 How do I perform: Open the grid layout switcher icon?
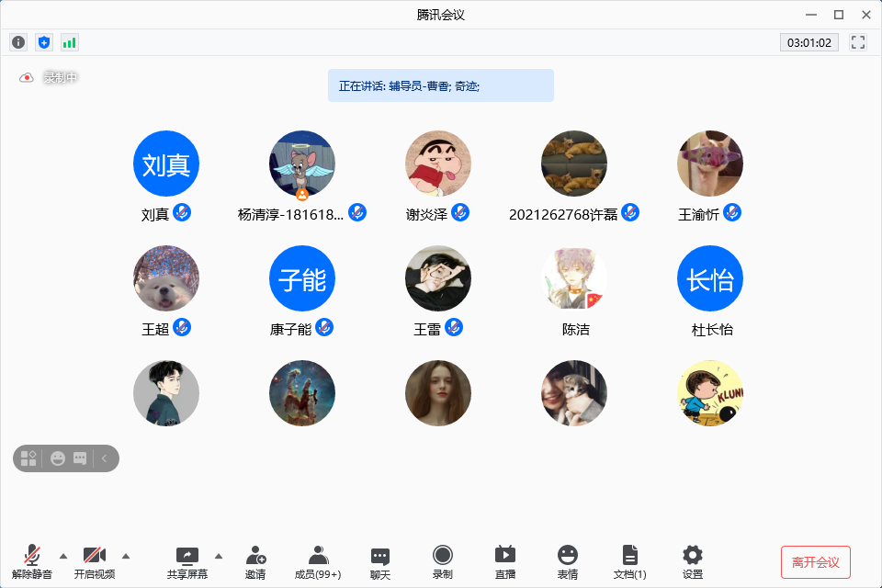[x=28, y=458]
